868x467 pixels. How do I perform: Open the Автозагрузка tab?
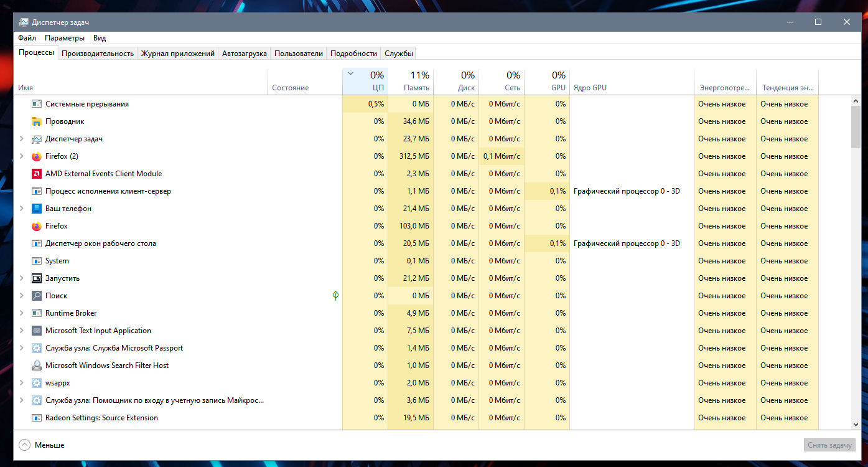coord(245,54)
